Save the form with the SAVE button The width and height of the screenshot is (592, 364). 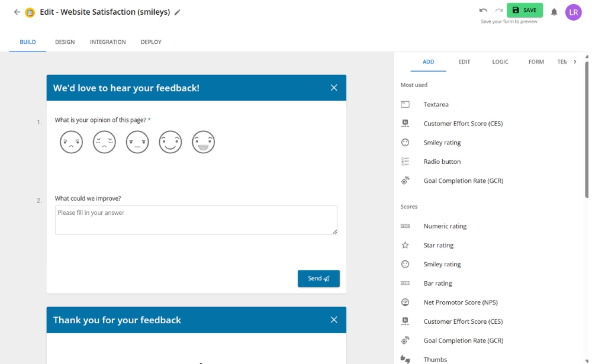coord(525,10)
